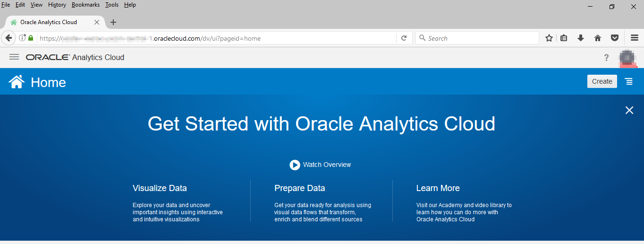The image size is (644, 244).
Task: Reload the current page
Action: [404, 38]
